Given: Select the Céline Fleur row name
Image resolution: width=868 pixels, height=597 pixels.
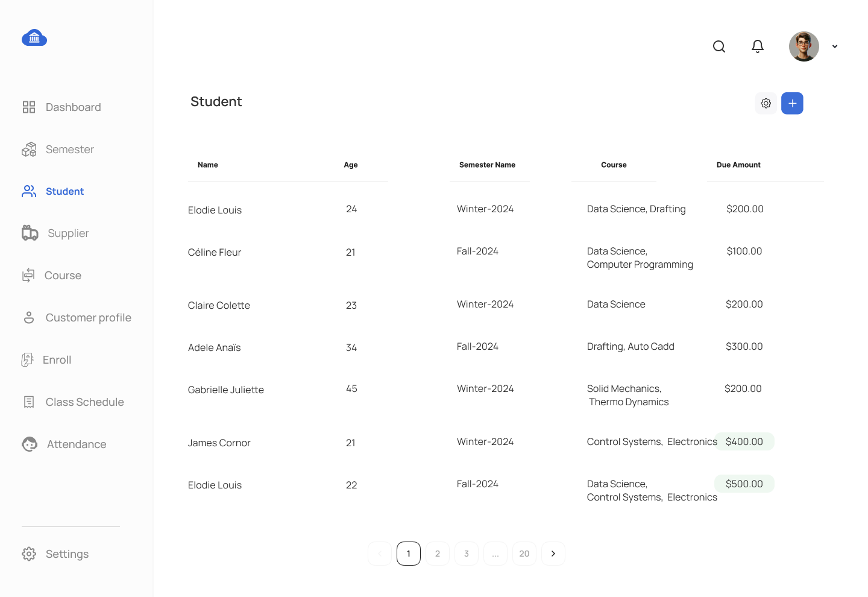Looking at the screenshot, I should click(x=215, y=252).
